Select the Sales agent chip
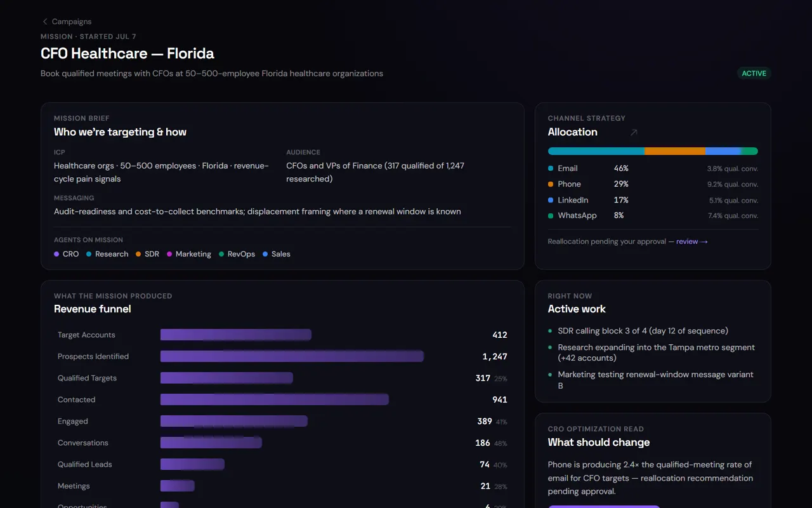This screenshot has height=508, width=812. (x=276, y=254)
